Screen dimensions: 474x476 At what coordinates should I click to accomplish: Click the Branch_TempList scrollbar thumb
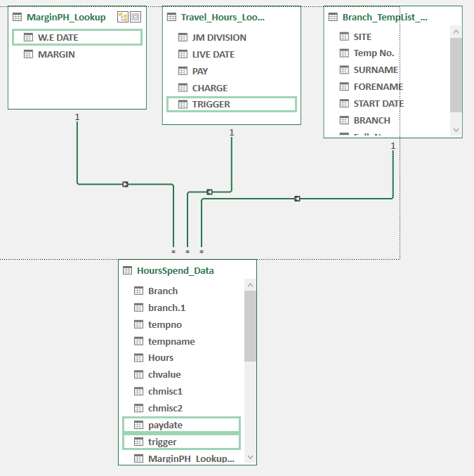click(x=456, y=75)
